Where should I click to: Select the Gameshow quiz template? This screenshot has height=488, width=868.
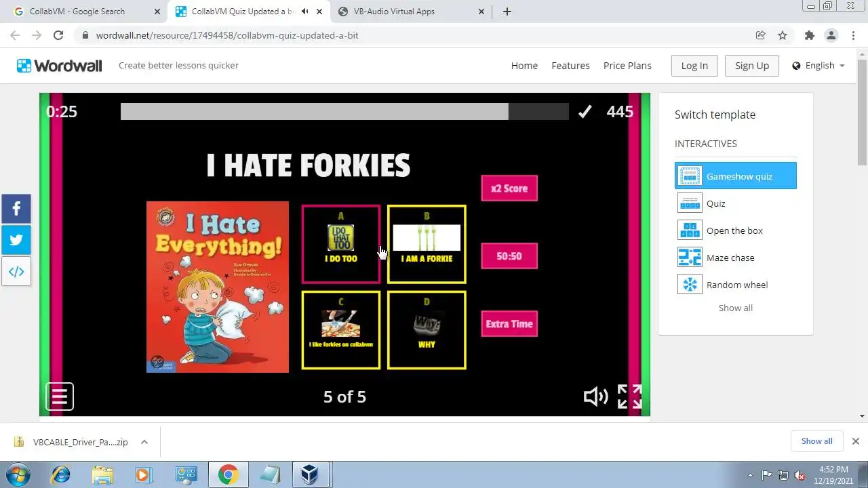(736, 176)
